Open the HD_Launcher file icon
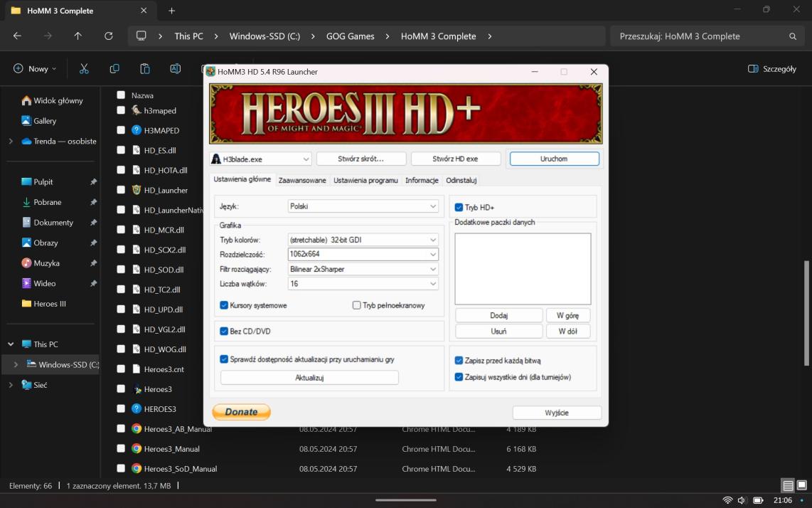Screen dimensions: 812x508 (137, 190)
